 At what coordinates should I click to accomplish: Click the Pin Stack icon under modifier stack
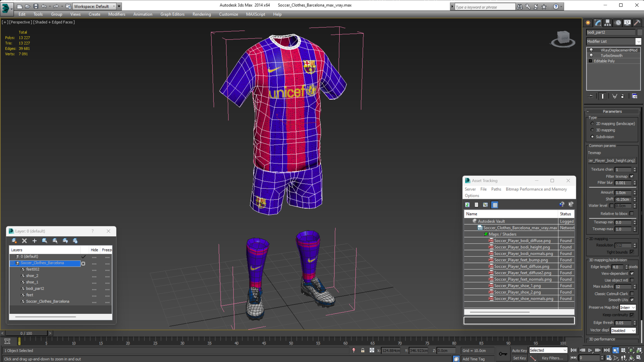(591, 96)
